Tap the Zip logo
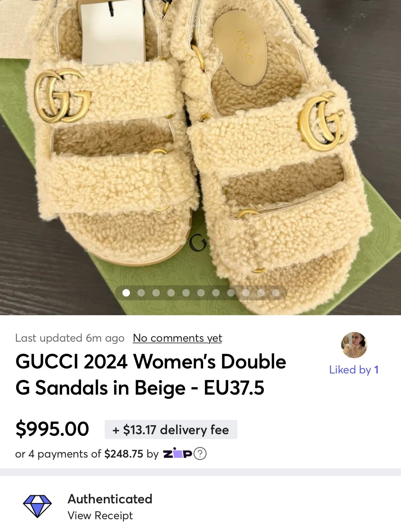Screen dimensions: 401x532 tap(177, 454)
